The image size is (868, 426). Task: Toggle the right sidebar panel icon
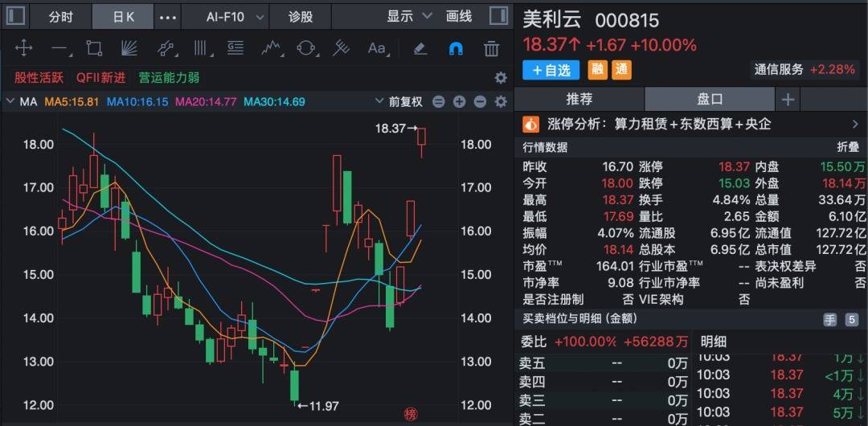499,16
